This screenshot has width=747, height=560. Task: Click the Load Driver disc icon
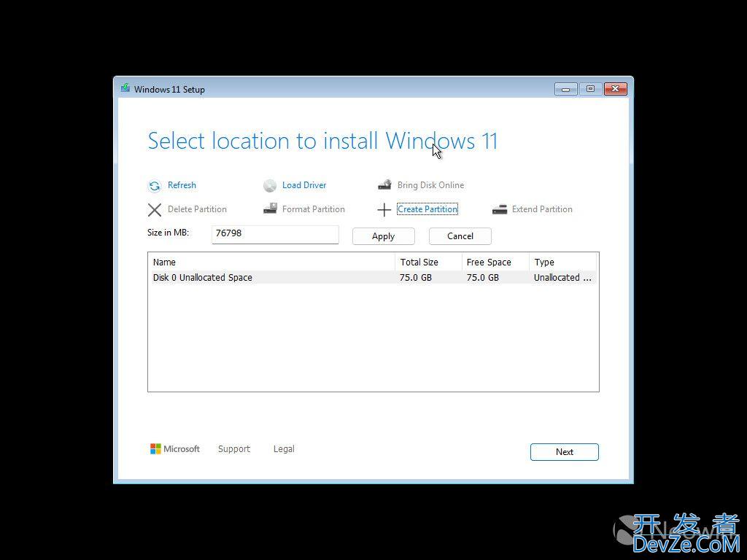[x=270, y=186]
